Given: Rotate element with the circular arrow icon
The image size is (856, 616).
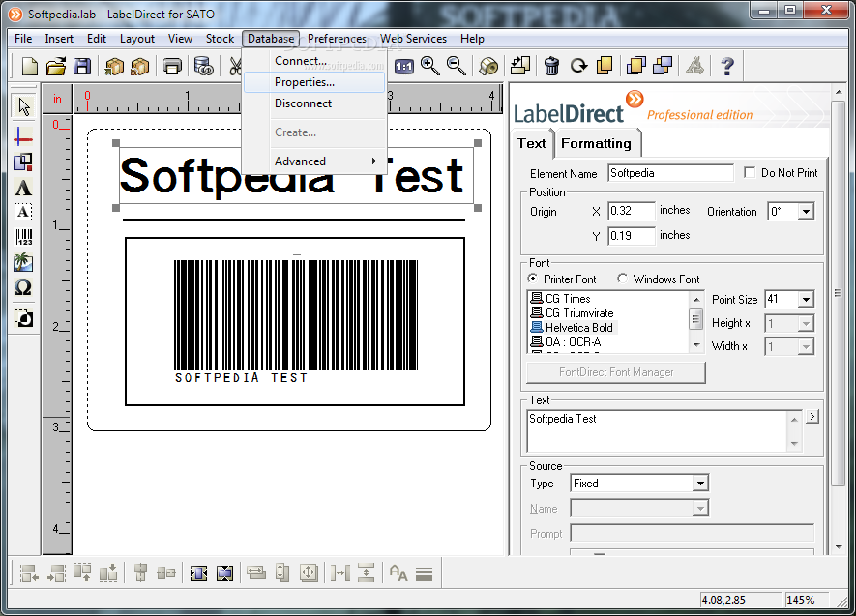Looking at the screenshot, I should [x=578, y=66].
